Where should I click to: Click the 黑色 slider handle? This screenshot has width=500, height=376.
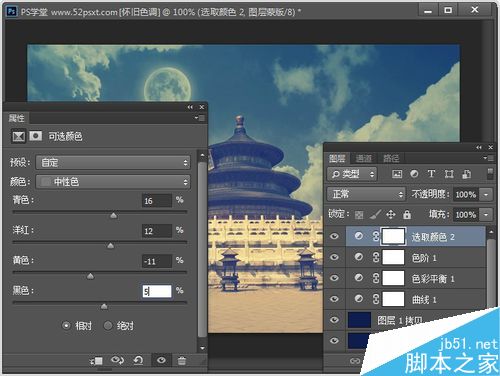point(104,306)
